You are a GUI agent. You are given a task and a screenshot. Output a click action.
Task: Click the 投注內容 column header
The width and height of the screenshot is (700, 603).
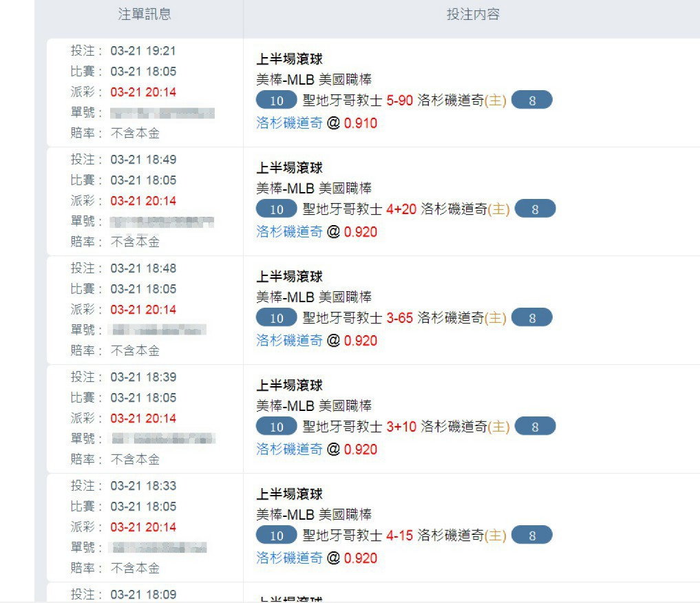[473, 14]
